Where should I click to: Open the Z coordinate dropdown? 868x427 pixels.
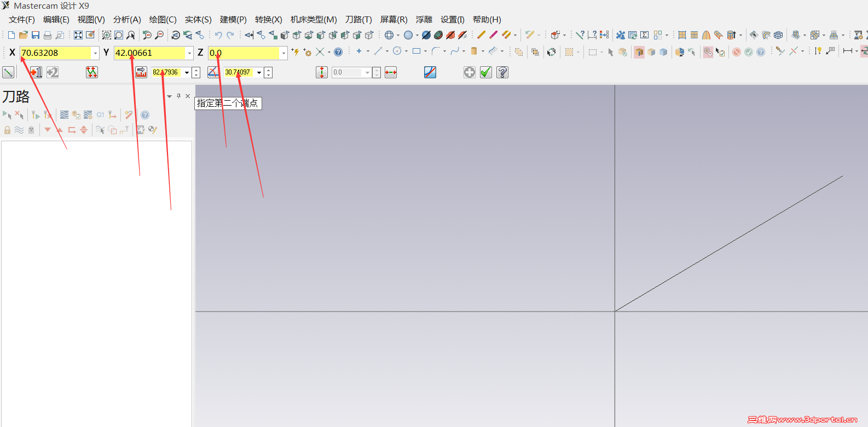click(283, 53)
